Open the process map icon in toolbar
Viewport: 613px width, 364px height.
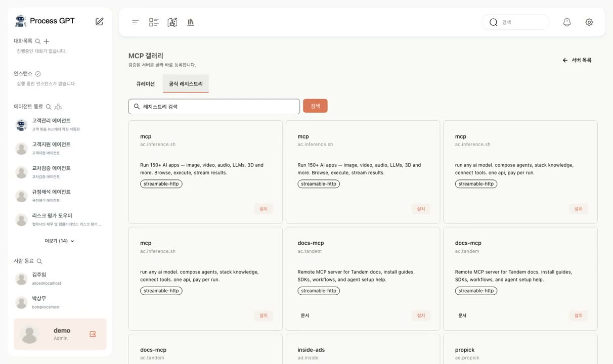click(x=172, y=22)
